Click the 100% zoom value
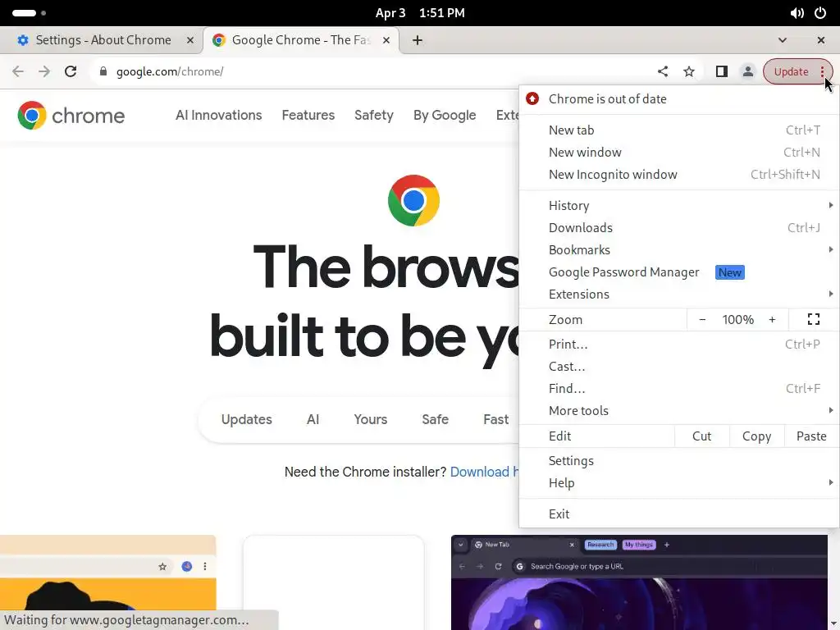 [x=737, y=320]
